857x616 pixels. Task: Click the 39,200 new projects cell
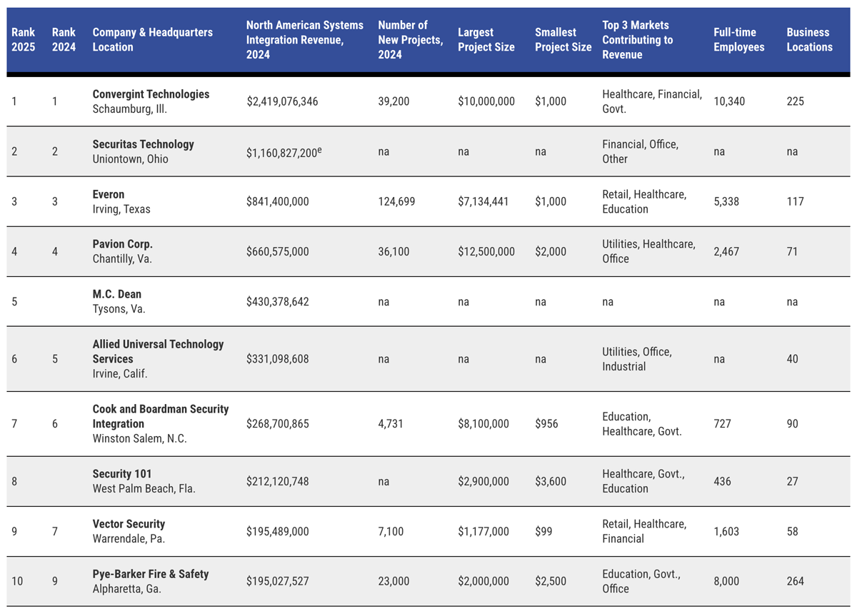point(394,101)
